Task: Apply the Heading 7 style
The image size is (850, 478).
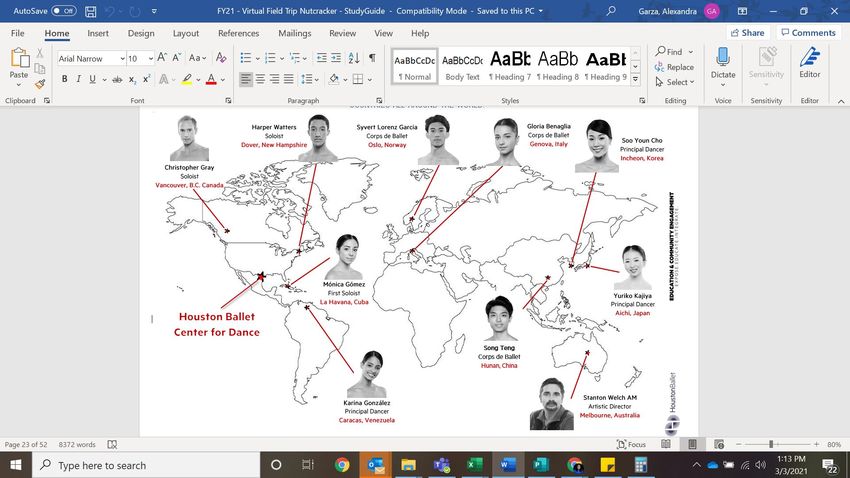Action: click(x=510, y=66)
